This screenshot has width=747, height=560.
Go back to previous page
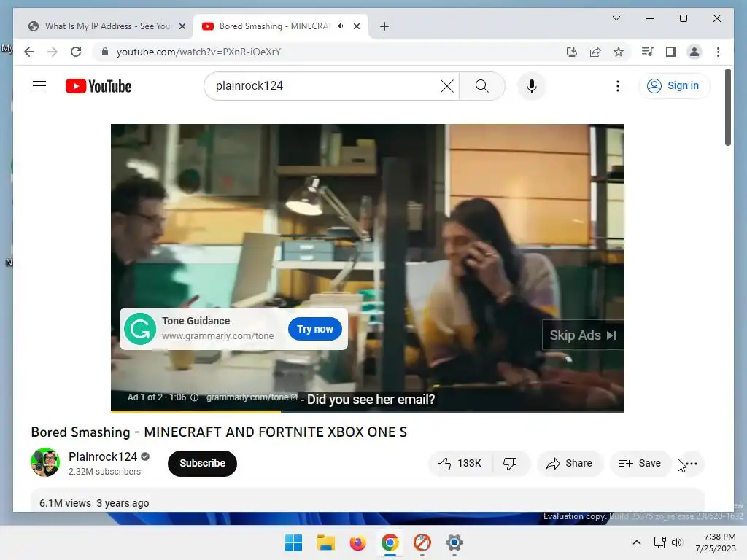(29, 52)
